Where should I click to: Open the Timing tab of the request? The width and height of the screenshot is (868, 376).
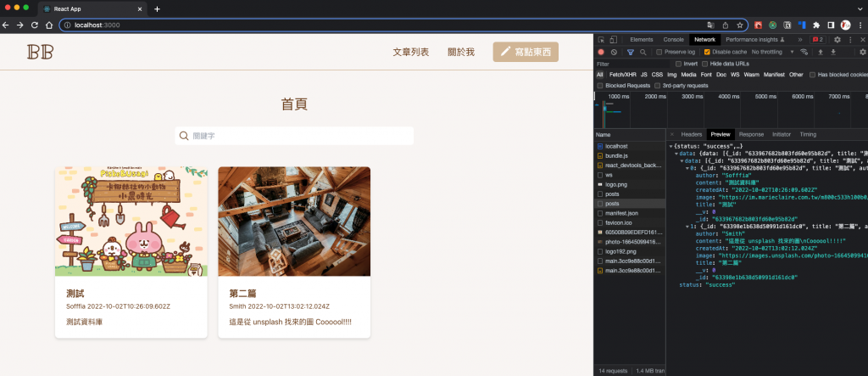pos(808,134)
